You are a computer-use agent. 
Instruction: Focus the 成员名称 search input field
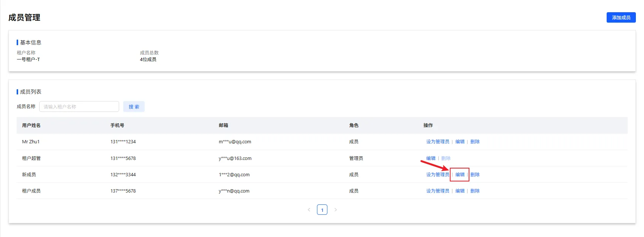(x=79, y=107)
